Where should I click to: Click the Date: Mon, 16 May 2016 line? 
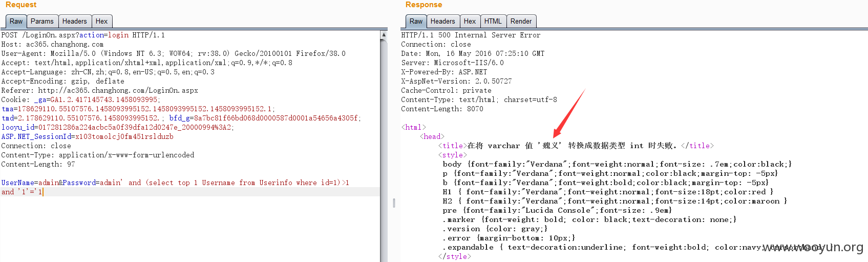(473, 53)
